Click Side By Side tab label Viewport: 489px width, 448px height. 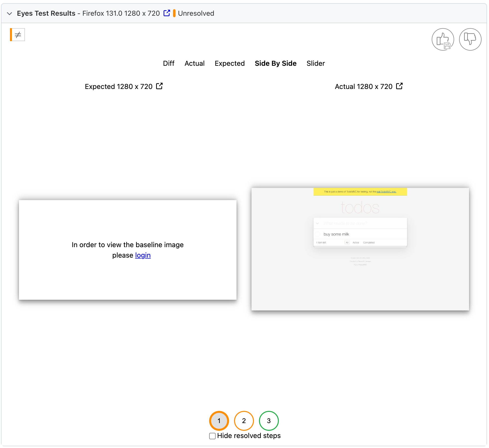tap(275, 64)
